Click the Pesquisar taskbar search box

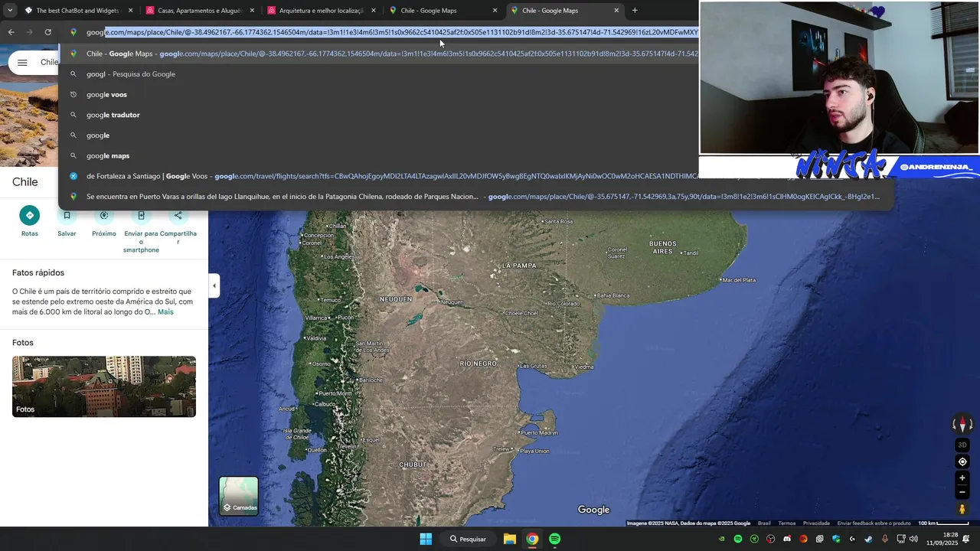click(468, 539)
